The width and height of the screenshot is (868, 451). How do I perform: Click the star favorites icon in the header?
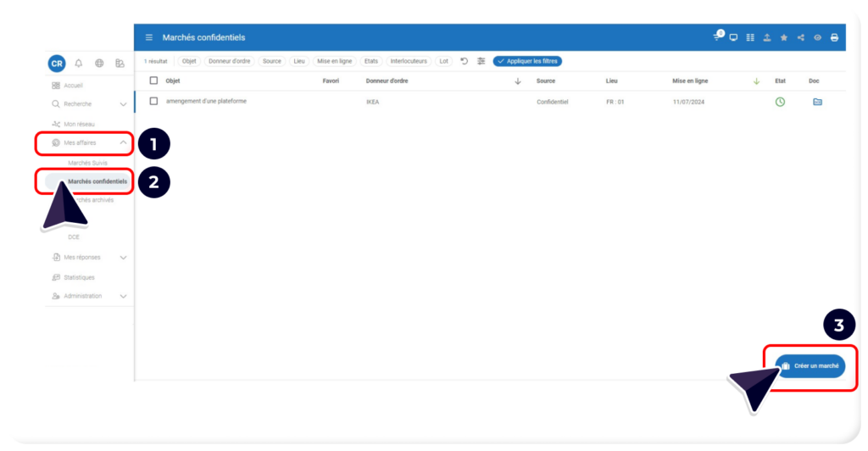[x=784, y=37]
